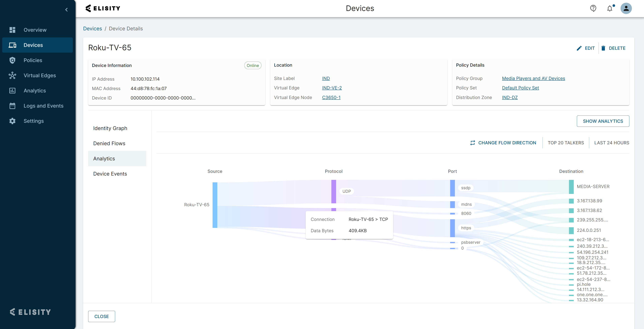Screen dimensions: 644x329
Task: Click the https port node bar
Action: [452, 228]
